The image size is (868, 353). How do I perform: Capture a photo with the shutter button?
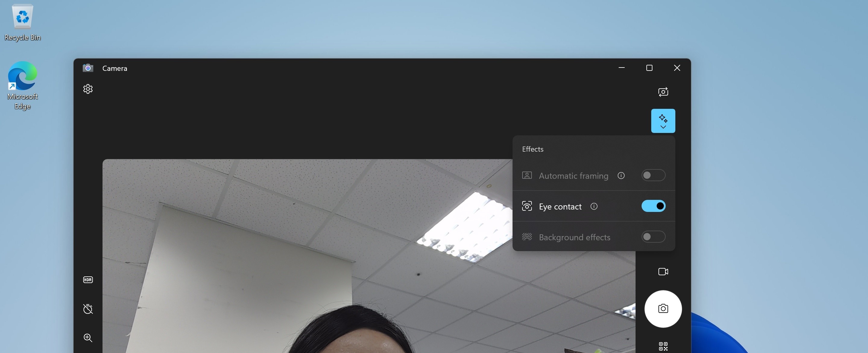point(662,309)
